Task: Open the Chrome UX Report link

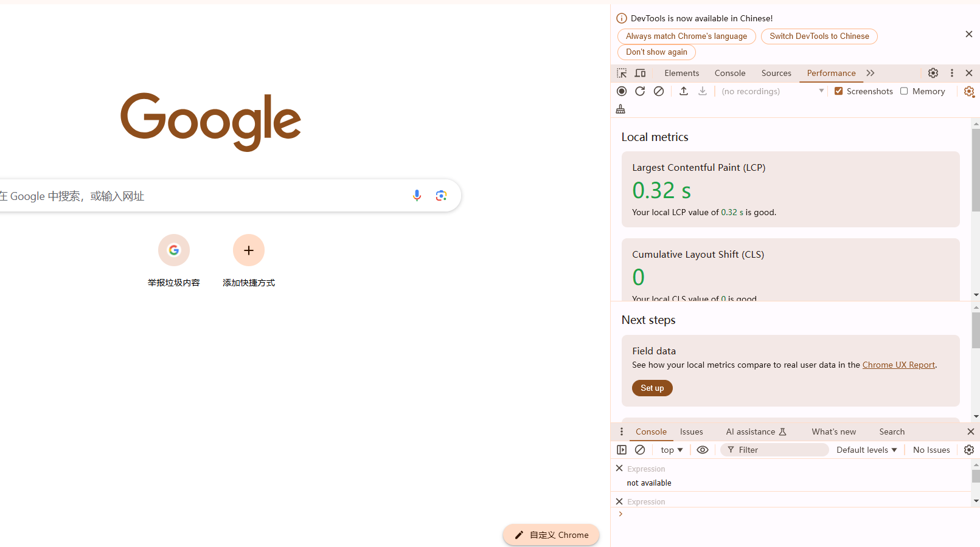Action: tap(898, 365)
